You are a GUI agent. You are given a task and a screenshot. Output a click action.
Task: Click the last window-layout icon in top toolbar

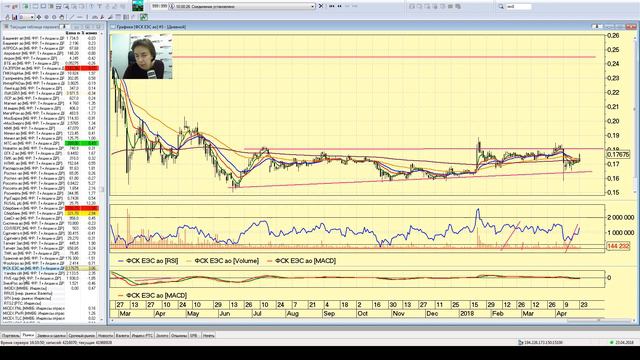tap(458, 6)
